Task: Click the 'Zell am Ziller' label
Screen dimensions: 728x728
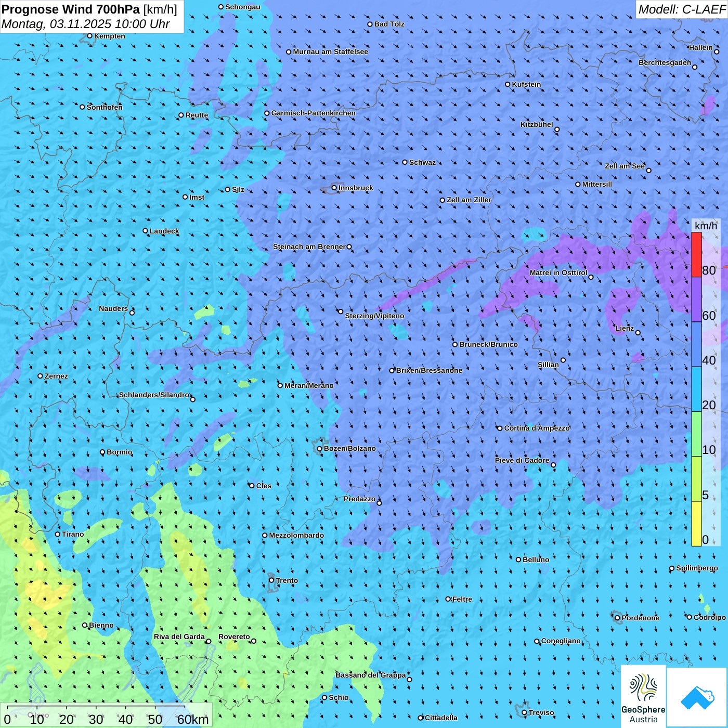Action: pyautogui.click(x=469, y=200)
